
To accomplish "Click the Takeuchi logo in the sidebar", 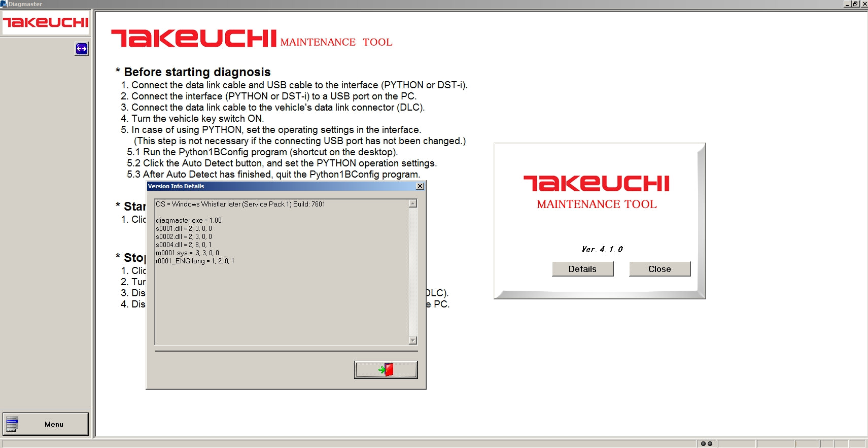I will pos(46,23).
